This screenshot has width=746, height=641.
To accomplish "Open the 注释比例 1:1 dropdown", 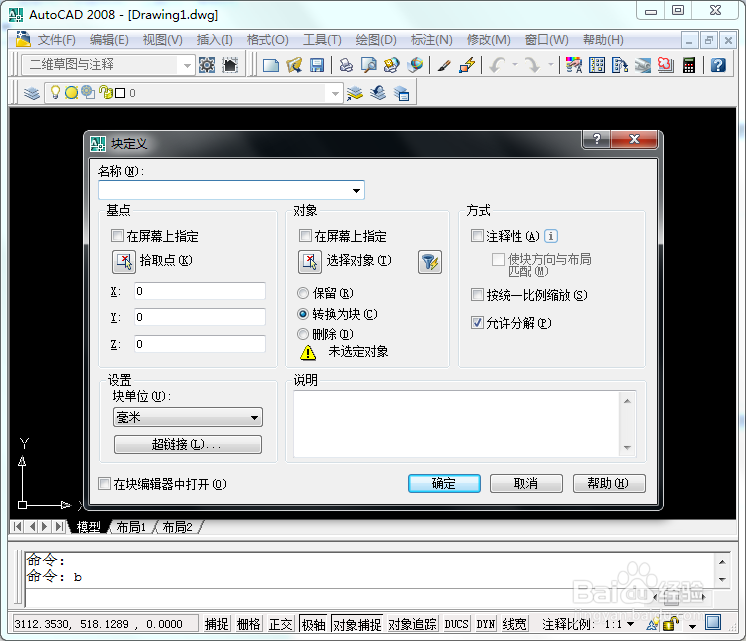I will point(631,624).
